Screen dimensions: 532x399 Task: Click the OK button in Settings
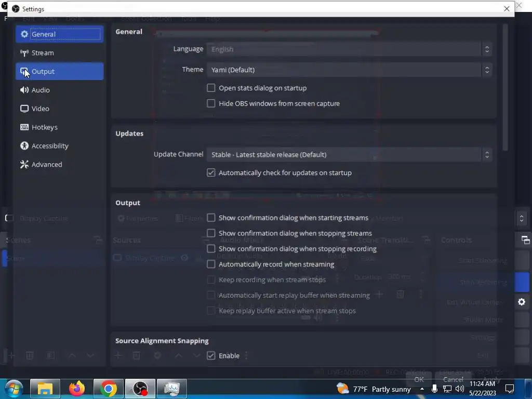tap(419, 379)
